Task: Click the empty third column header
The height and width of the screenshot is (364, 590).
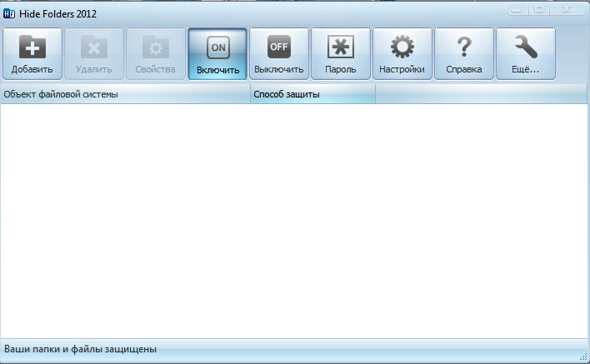Action: 482,95
